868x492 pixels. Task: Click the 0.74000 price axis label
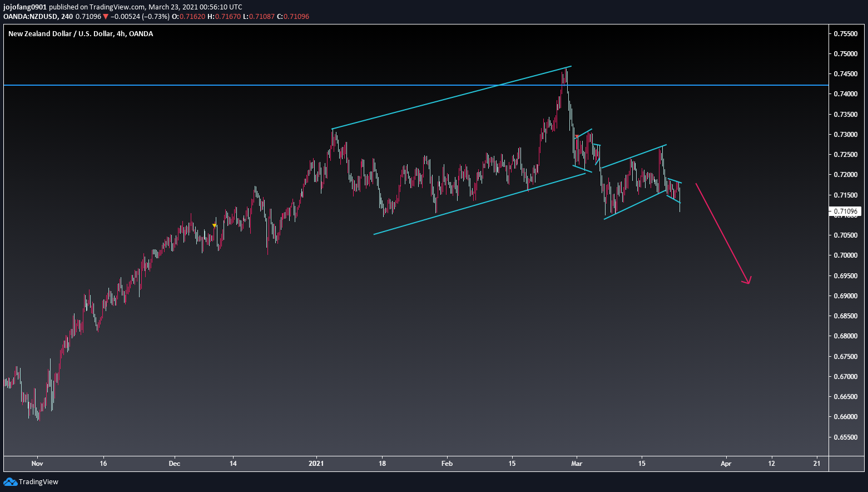point(845,94)
